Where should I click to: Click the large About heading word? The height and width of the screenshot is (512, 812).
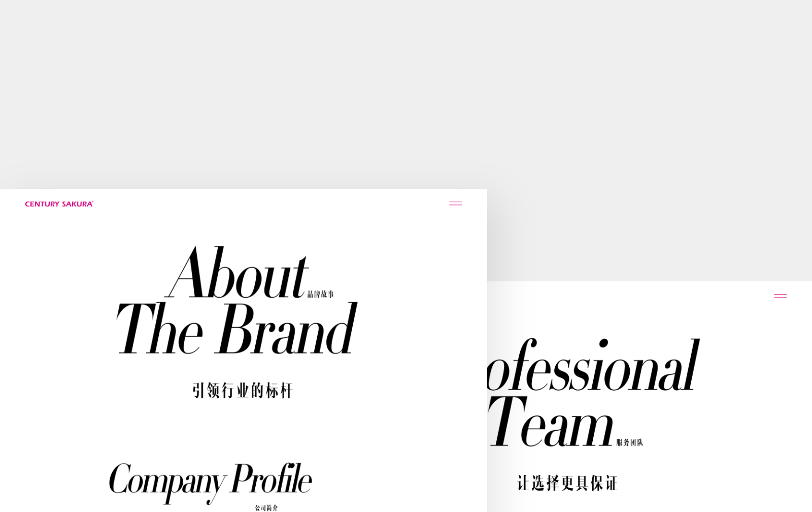[236, 273]
